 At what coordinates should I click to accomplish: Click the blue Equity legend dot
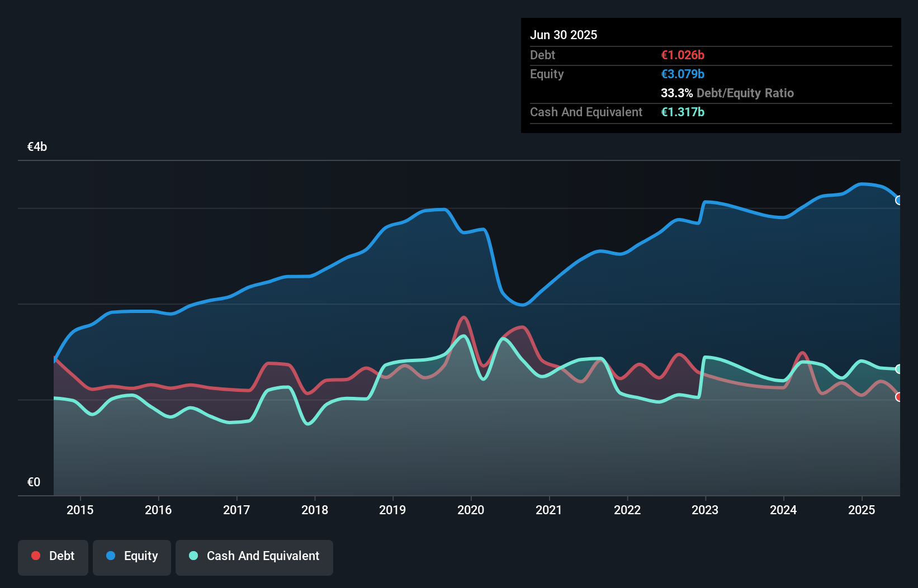111,556
